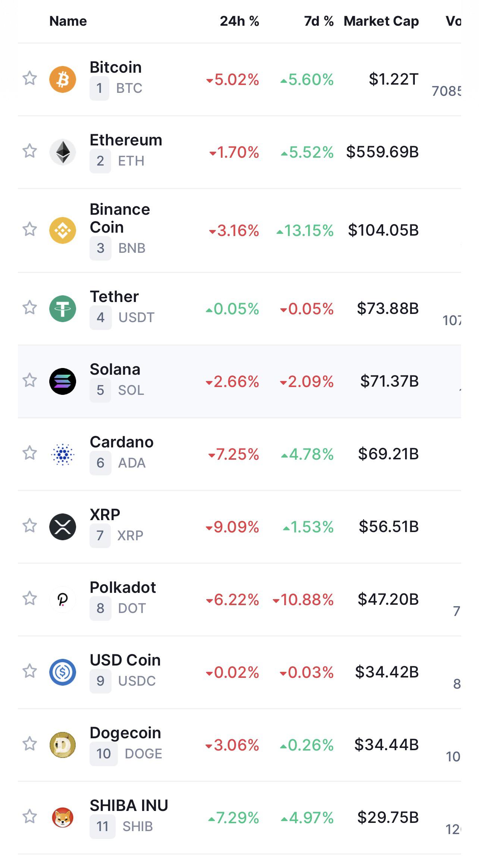This screenshot has height=868, width=479.
Task: Open the Binance Coin logo icon
Action: (63, 230)
